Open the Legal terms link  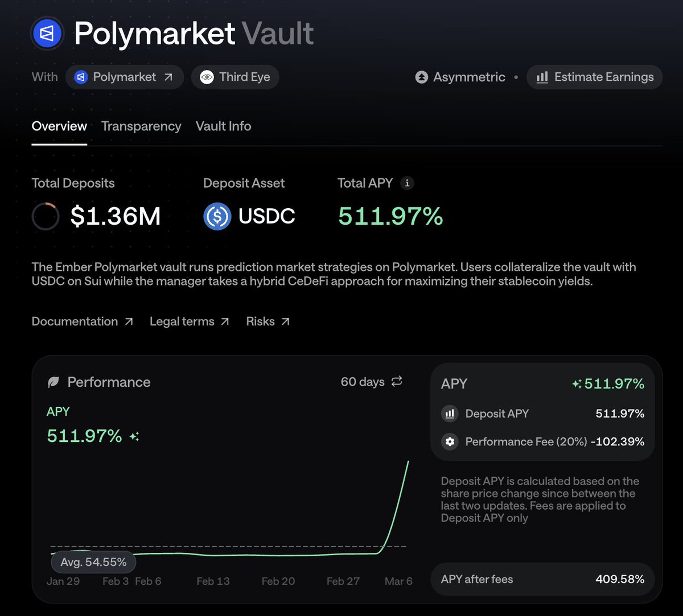pyautogui.click(x=190, y=321)
